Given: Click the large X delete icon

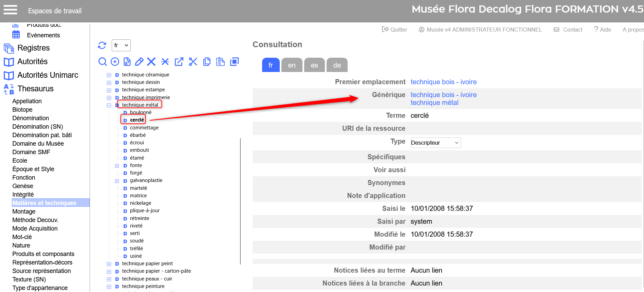Looking at the screenshot, I should (151, 61).
